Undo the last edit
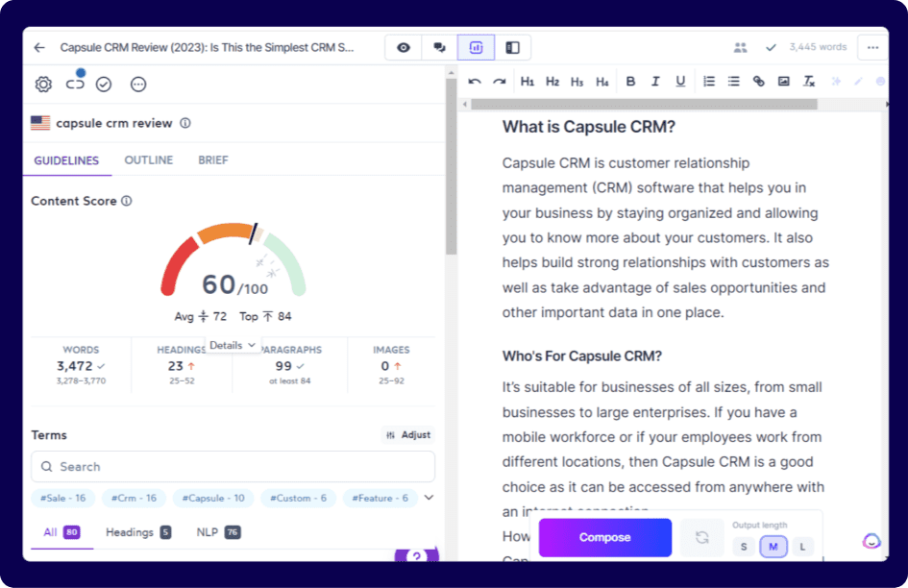The height and width of the screenshot is (588, 908). 475,82
